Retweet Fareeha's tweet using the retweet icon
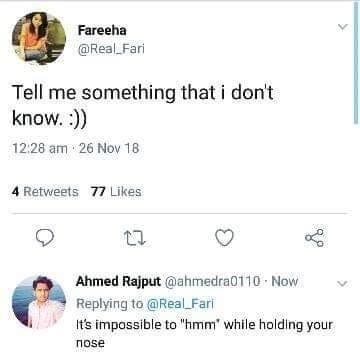The width and height of the screenshot is (360, 360). tap(135, 238)
